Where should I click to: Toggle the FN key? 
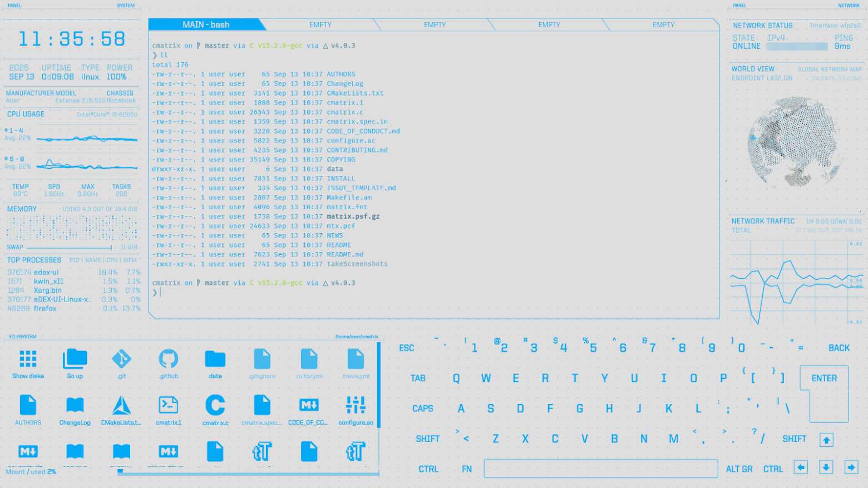pos(466,469)
